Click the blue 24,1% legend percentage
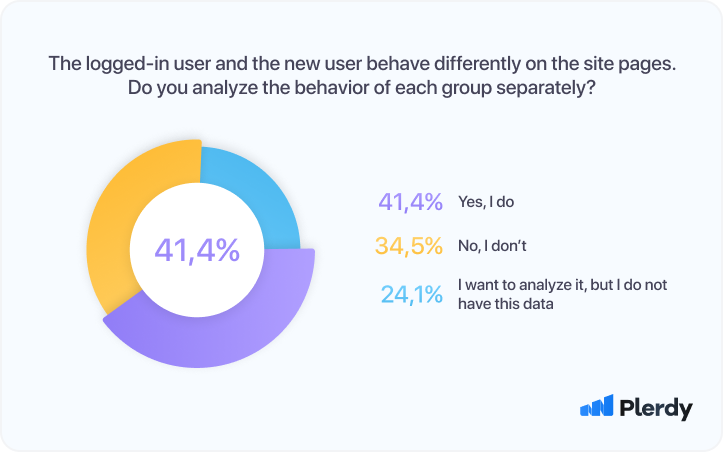 pyautogui.click(x=411, y=294)
